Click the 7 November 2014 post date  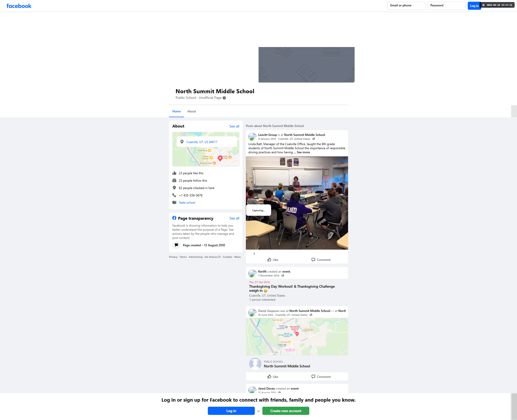coord(269,276)
